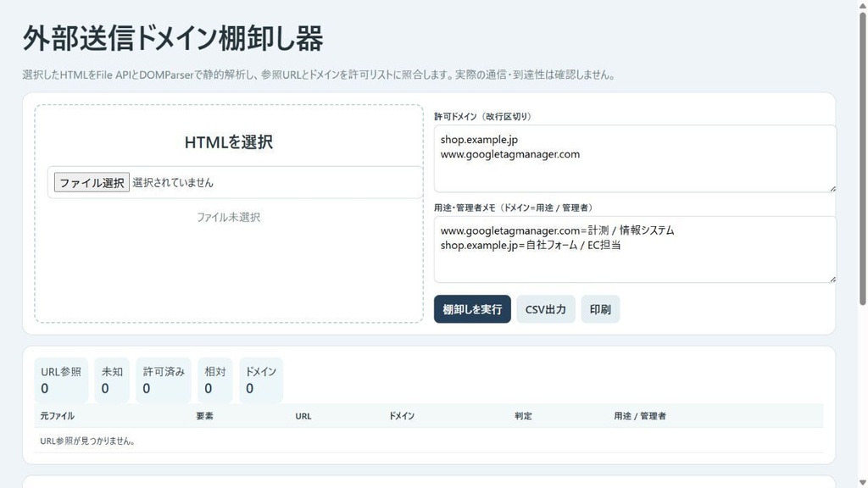The height and width of the screenshot is (488, 868).
Task: Click the 元ファイル column header
Action: click(57, 416)
